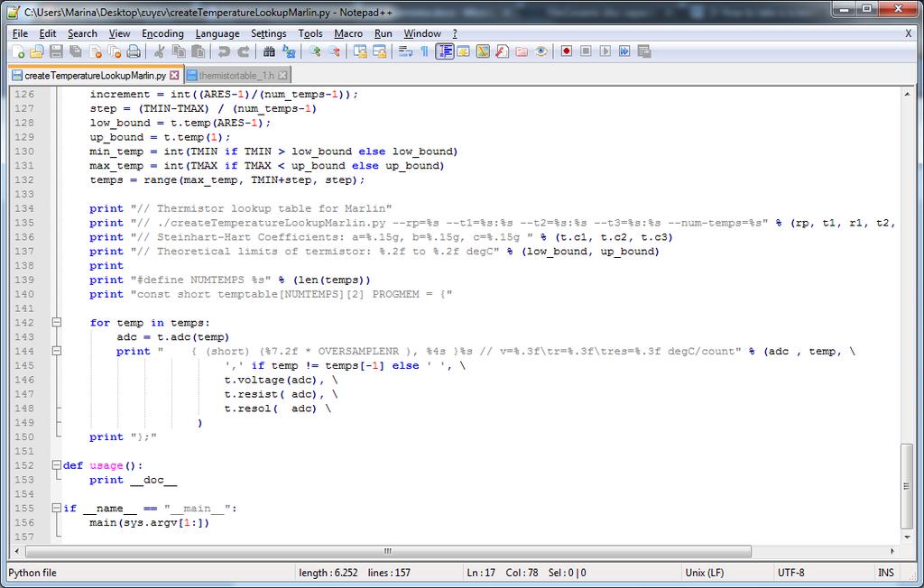Image resolution: width=924 pixels, height=588 pixels.
Task: Open Find with the binoculars icon
Action: [x=269, y=51]
